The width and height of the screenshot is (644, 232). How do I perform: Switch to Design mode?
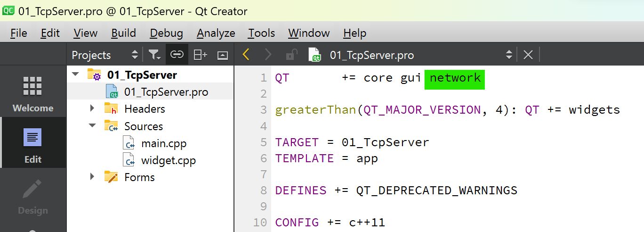(33, 197)
